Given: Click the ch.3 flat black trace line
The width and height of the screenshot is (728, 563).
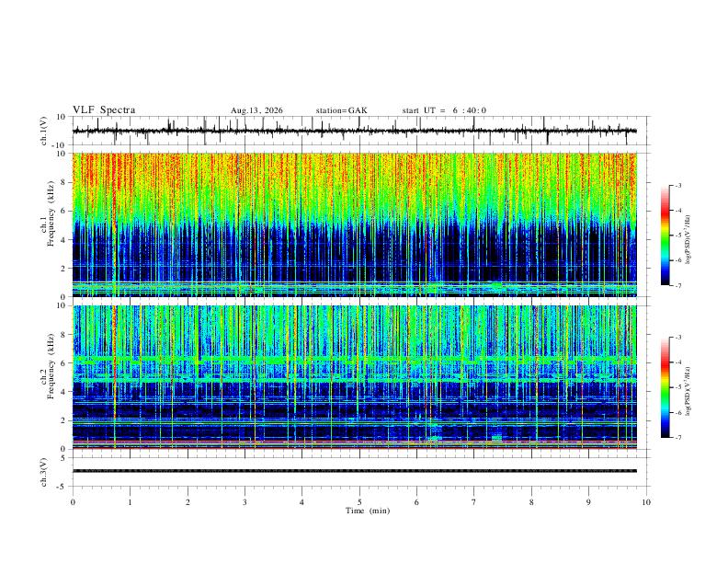Looking at the screenshot, I should pos(355,471).
